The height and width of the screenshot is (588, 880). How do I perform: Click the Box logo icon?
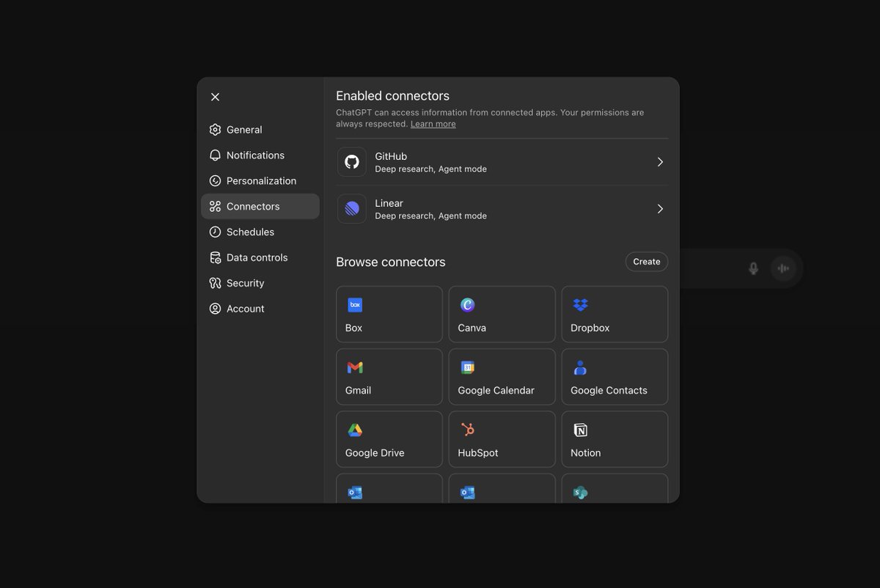355,305
